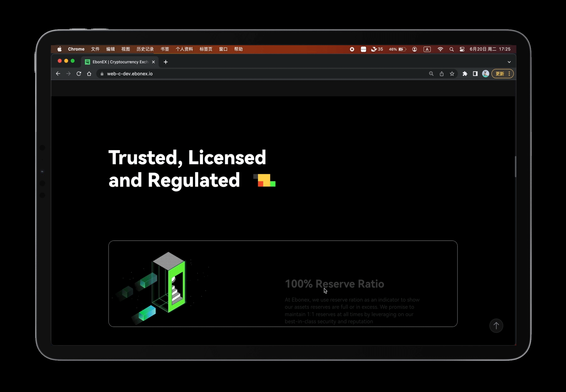Go to the browser home page
The height and width of the screenshot is (392, 566).
(89, 73)
